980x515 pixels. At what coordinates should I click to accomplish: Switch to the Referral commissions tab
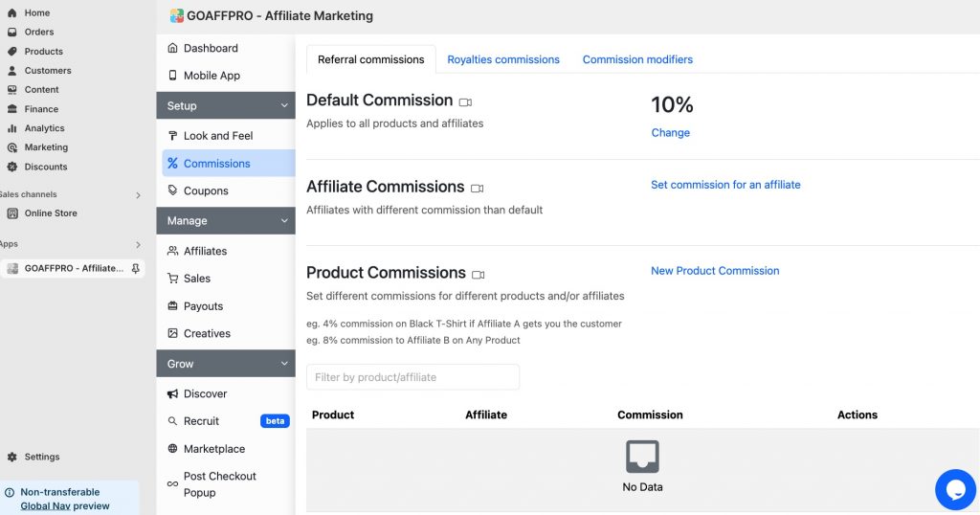pos(370,59)
